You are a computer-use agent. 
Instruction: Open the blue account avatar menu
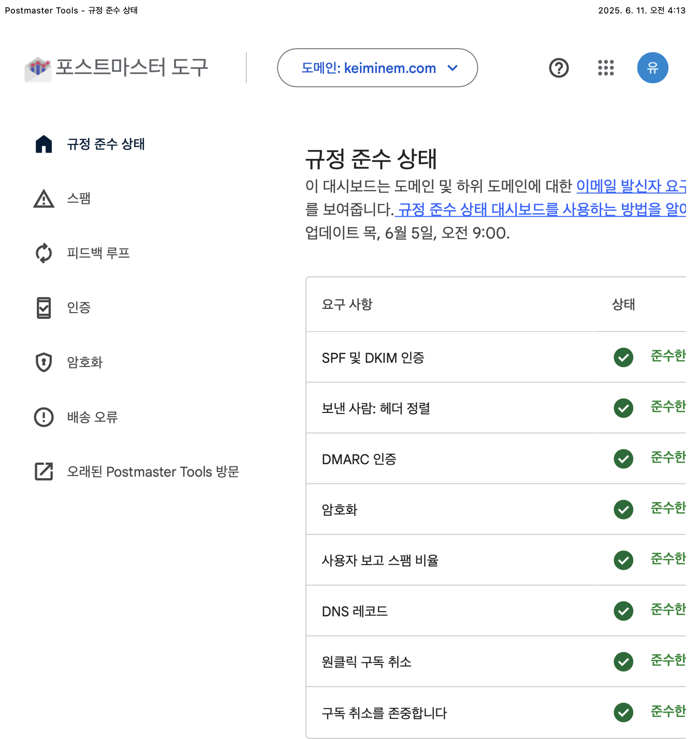[x=652, y=68]
